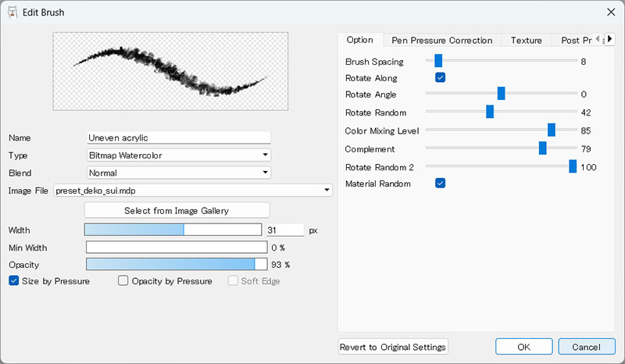Open the Image File dropdown list
This screenshot has width=625, height=364.
[193, 190]
